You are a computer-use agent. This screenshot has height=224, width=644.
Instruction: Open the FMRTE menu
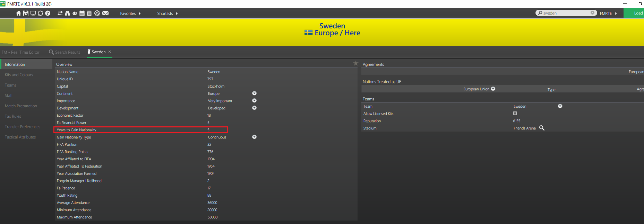point(608,14)
